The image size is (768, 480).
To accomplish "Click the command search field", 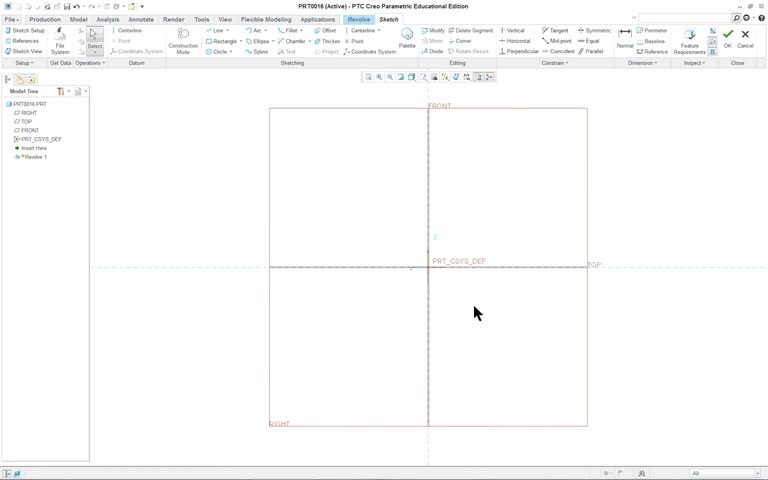I will 684,18.
